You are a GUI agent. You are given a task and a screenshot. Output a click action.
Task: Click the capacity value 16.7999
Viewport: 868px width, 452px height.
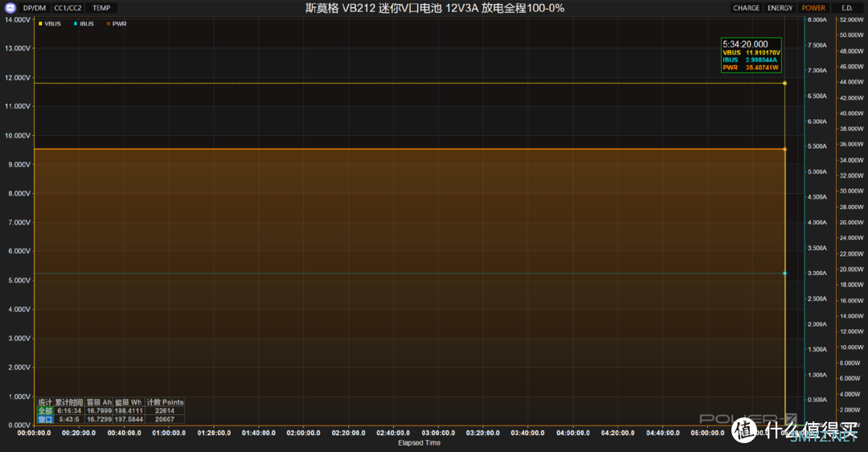[x=99, y=411]
